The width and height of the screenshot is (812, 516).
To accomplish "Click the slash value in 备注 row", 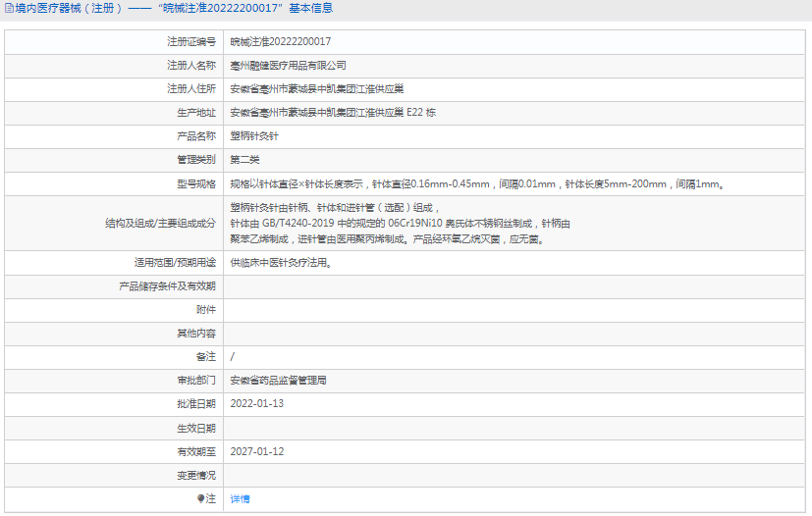I will tap(232, 357).
